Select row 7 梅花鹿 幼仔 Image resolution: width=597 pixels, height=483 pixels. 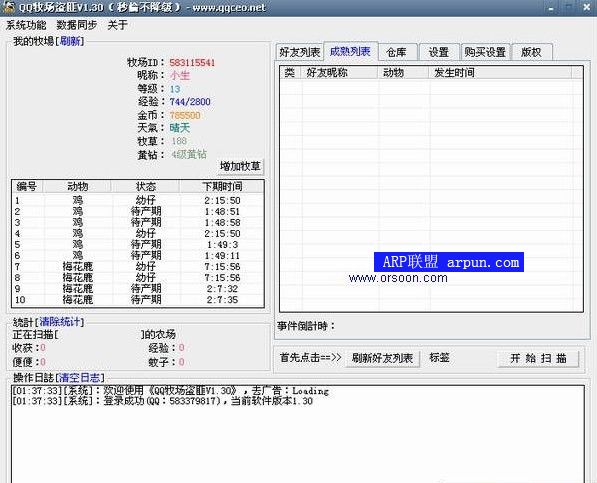pyautogui.click(x=138, y=266)
